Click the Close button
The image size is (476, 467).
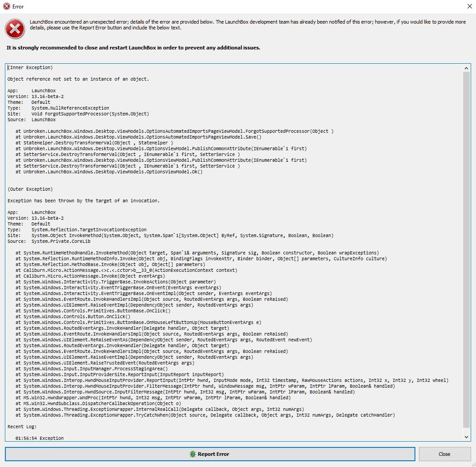(444, 454)
